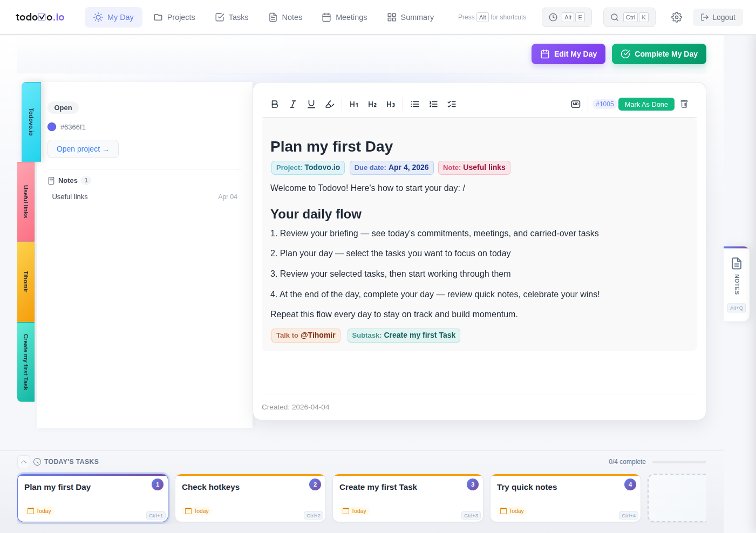Image resolution: width=756 pixels, height=533 pixels.
Task: Click the Due date Apr 4, 2026 tag
Action: click(392, 168)
